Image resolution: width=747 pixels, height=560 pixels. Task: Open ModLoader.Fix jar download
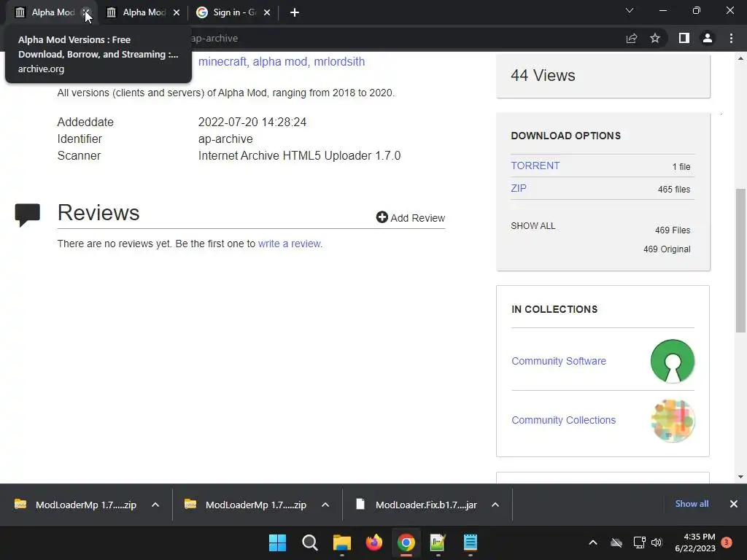417,505
